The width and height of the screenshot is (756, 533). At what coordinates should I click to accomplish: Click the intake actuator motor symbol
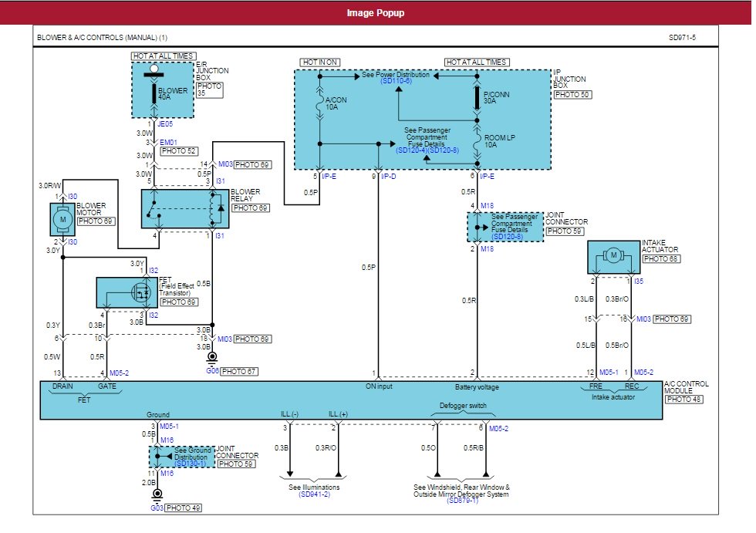613,255
